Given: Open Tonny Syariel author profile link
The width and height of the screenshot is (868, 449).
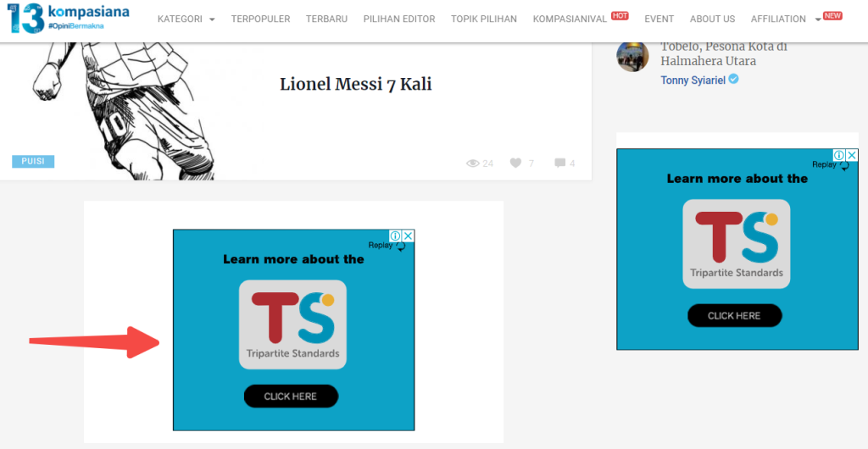Looking at the screenshot, I should [x=693, y=80].
